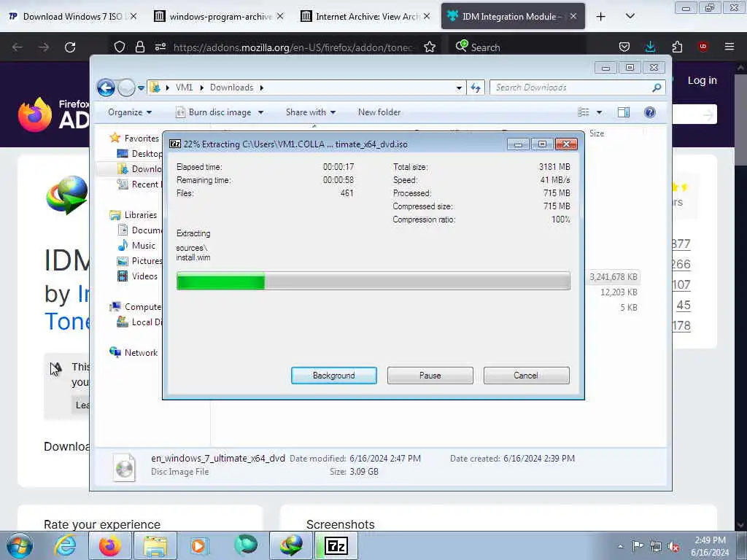Open Internet Download Manager taskbar icon

[x=290, y=545]
